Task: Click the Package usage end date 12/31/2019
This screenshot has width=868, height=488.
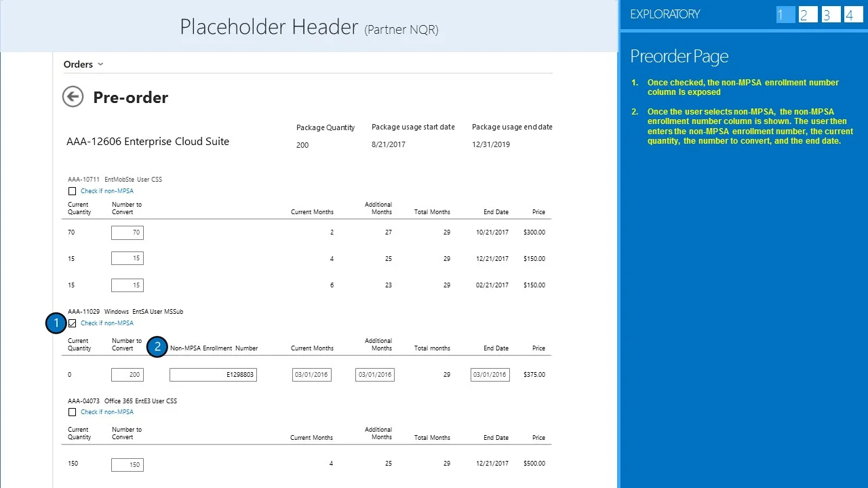Action: 491,144
